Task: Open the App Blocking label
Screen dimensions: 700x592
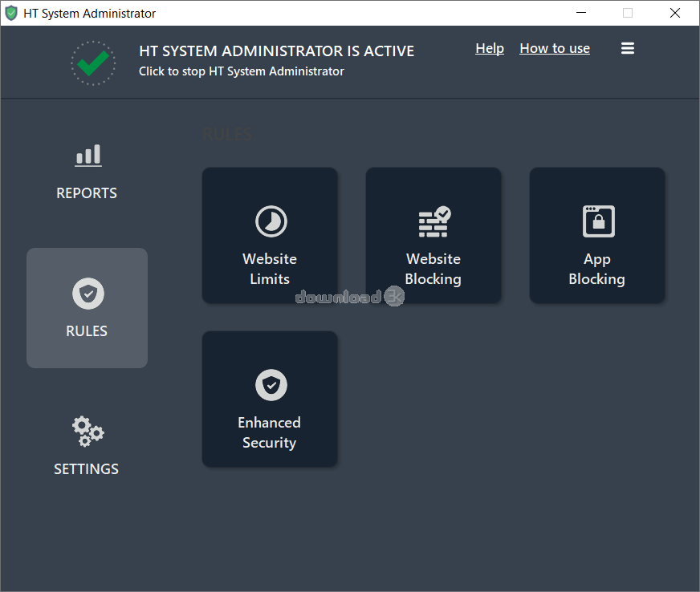Action: click(x=597, y=269)
